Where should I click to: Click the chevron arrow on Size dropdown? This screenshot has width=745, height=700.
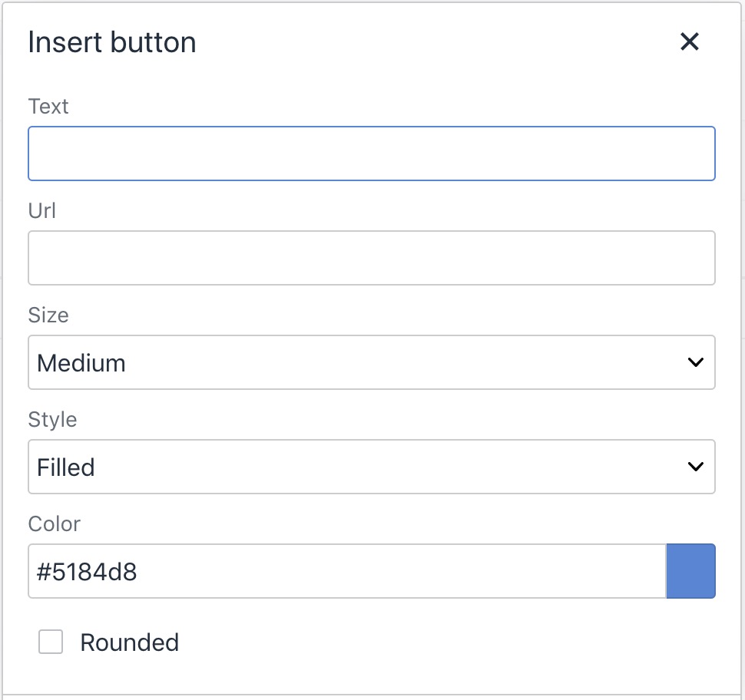tap(696, 363)
